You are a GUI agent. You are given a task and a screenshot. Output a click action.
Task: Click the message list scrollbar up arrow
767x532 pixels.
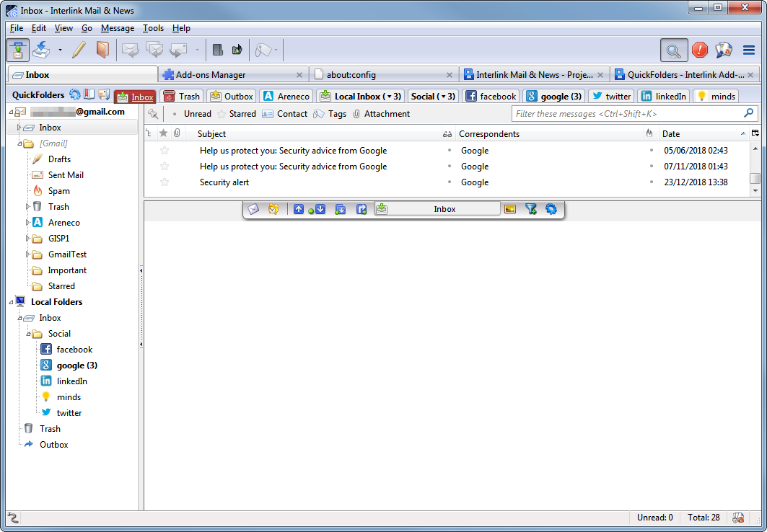pyautogui.click(x=755, y=148)
